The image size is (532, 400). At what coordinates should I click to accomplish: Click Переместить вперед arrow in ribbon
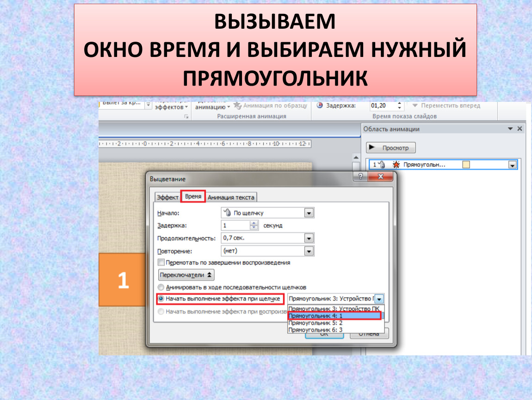tap(415, 106)
